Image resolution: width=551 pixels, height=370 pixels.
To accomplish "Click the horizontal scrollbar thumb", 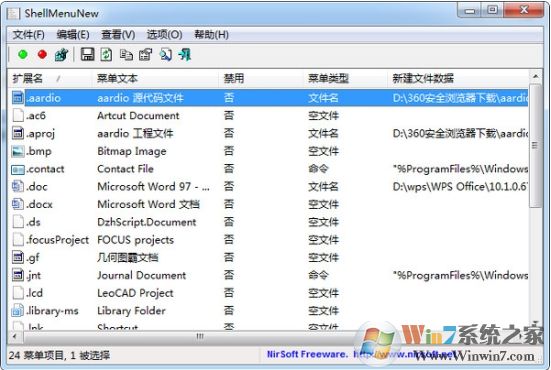I will 200,336.
